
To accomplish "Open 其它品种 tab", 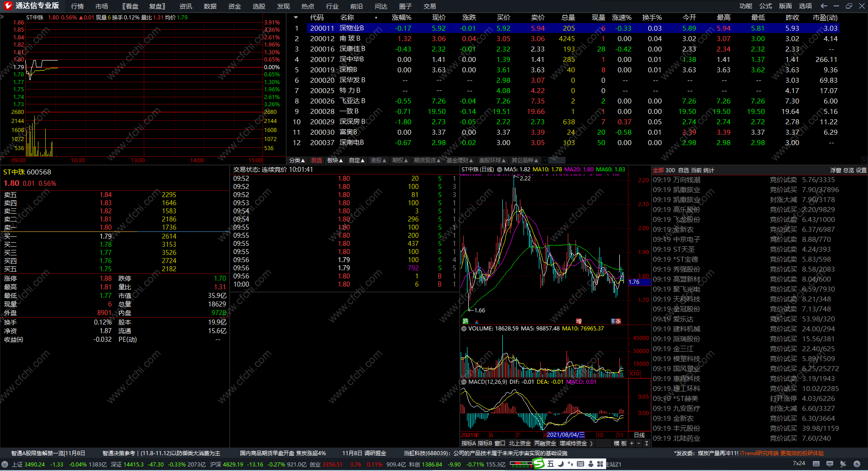I will point(525,160).
